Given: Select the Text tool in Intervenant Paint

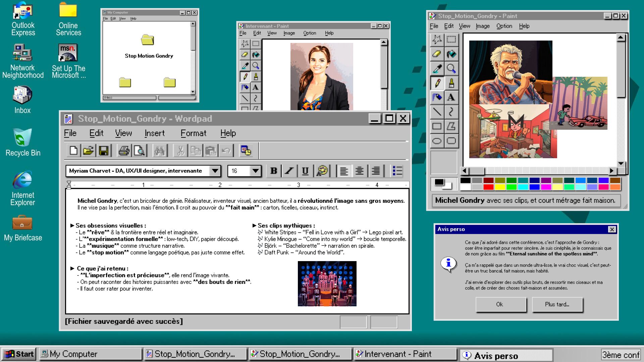Looking at the screenshot, I should [256, 87].
